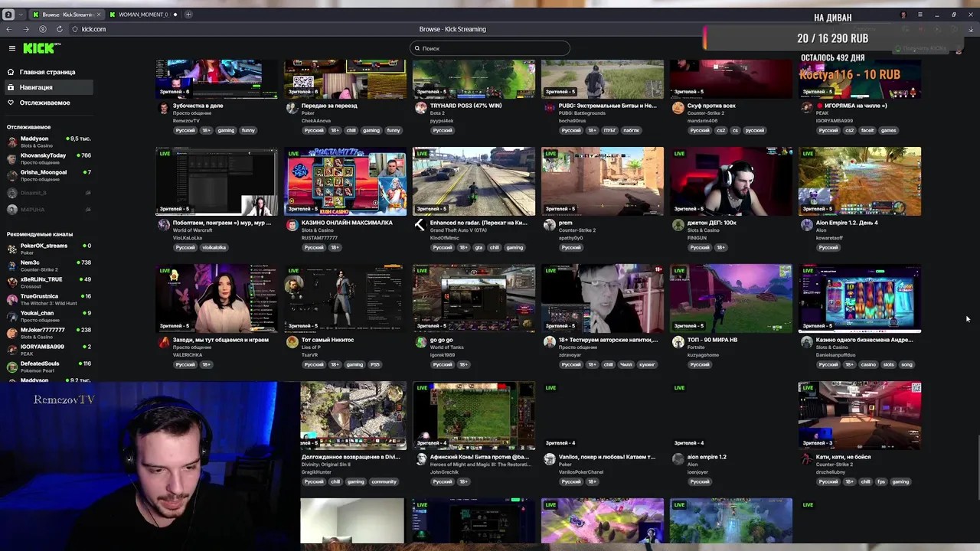Open the Aion Empire 1.2 День 4 thumbnail

point(860,181)
